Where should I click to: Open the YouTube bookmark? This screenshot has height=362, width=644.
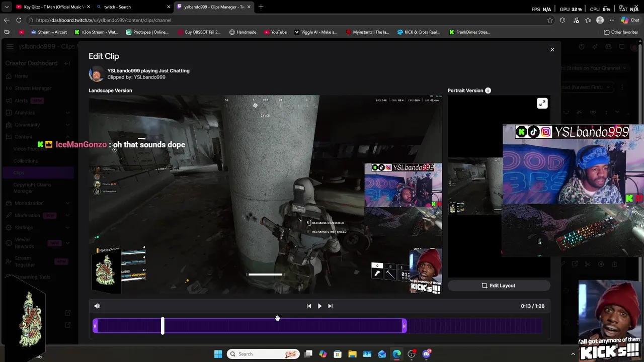pyautogui.click(x=275, y=32)
